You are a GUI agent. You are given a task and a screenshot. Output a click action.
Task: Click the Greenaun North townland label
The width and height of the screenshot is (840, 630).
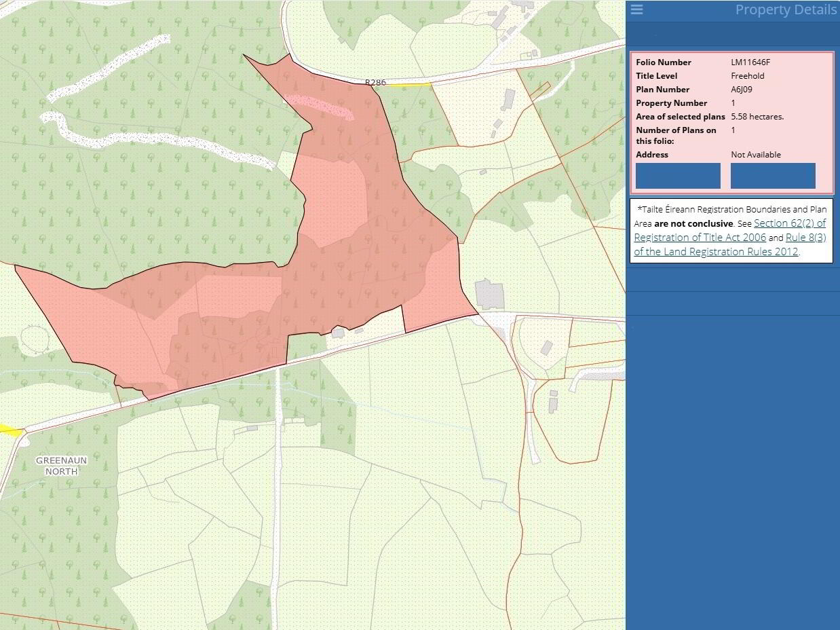(62, 466)
